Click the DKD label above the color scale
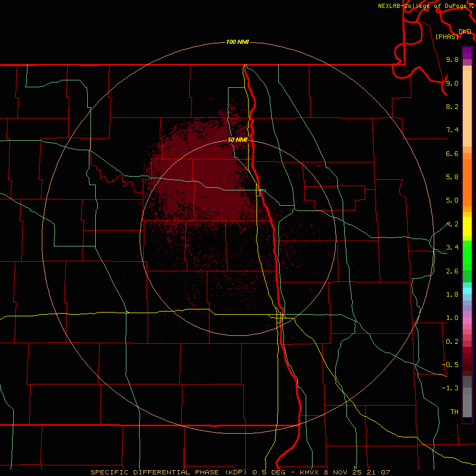Viewport: 476px width, 476px height. pos(465,32)
